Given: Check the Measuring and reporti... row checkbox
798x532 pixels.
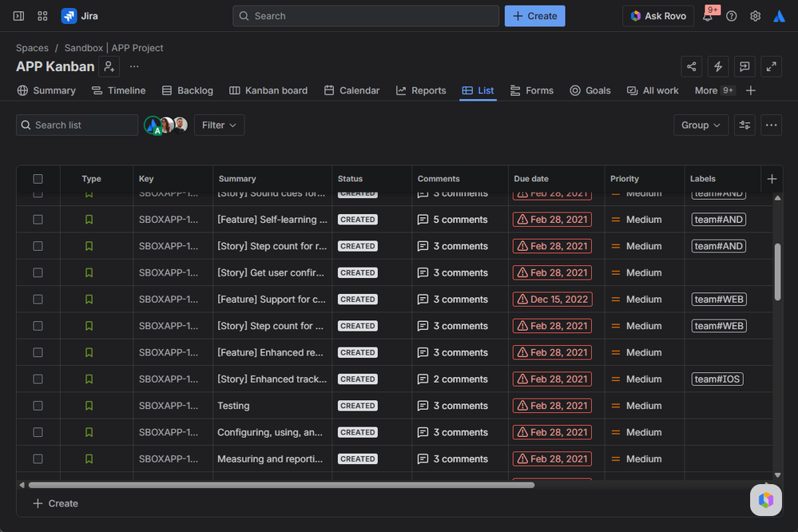Looking at the screenshot, I should pos(38,459).
